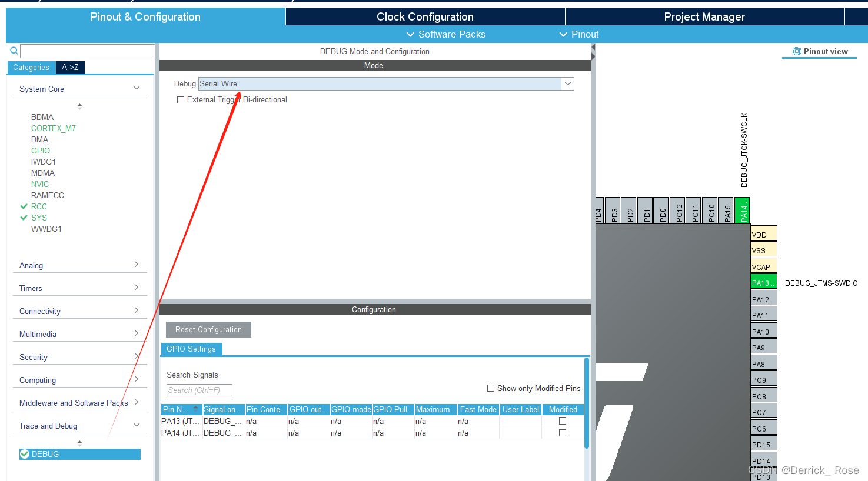Click the search magnifier icon
Image resolution: width=868 pixels, height=481 pixels.
(x=14, y=51)
